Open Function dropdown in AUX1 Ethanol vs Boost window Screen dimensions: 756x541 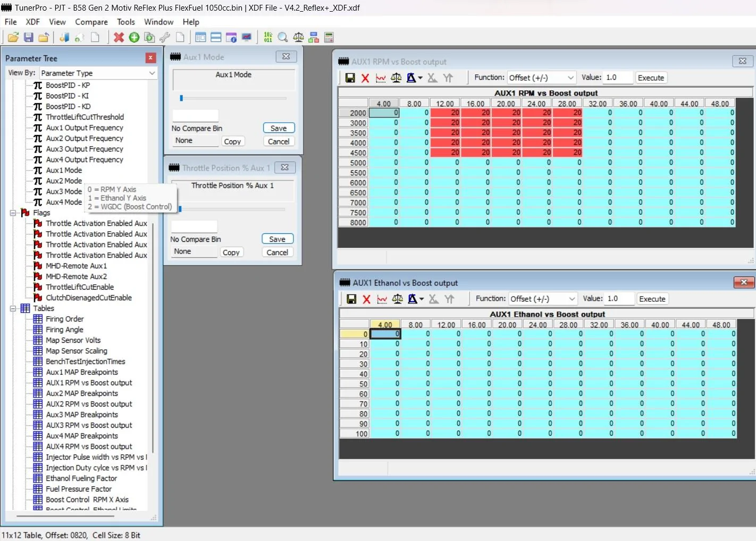(x=572, y=299)
